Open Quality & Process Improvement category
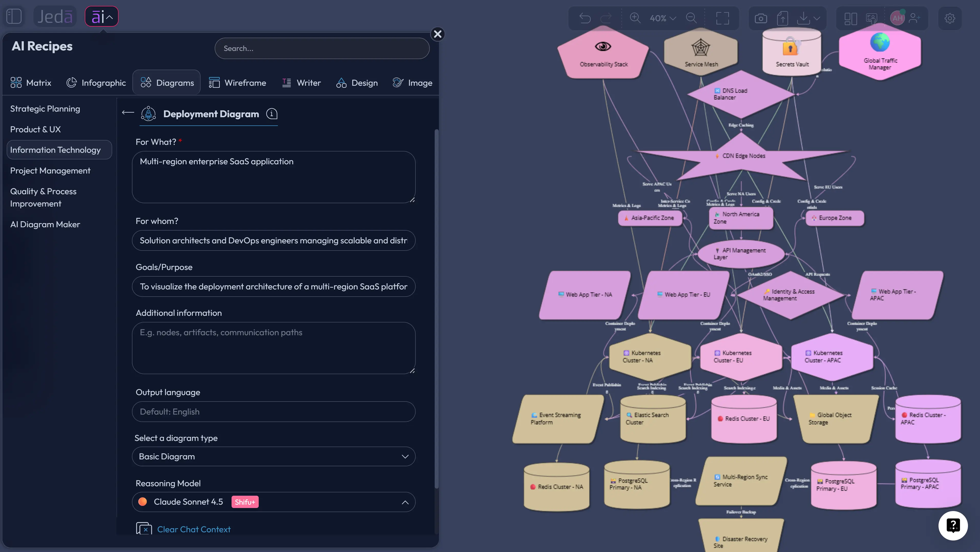 [43, 197]
